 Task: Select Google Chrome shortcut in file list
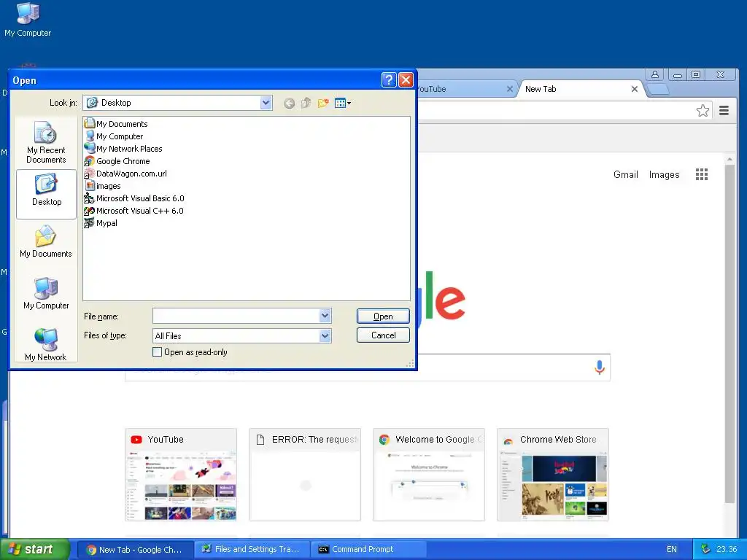(x=117, y=161)
